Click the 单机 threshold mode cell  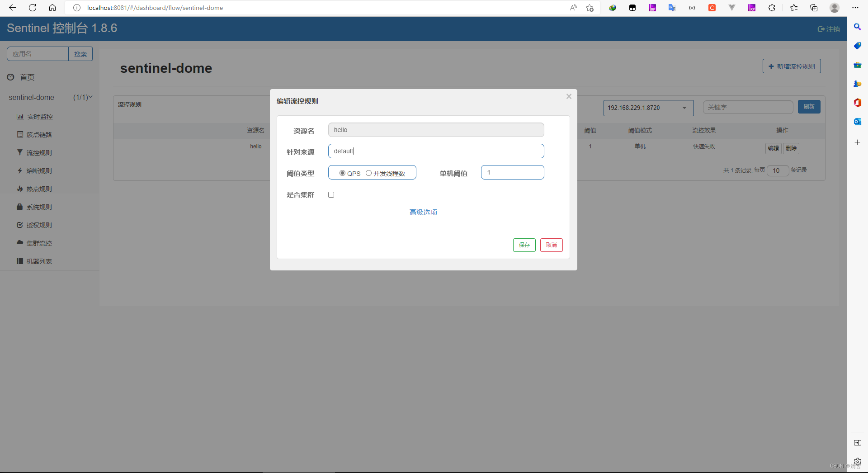coord(640,147)
